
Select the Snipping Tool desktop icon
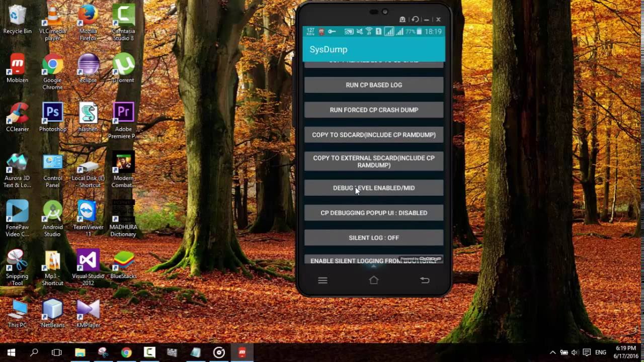[x=17, y=268]
